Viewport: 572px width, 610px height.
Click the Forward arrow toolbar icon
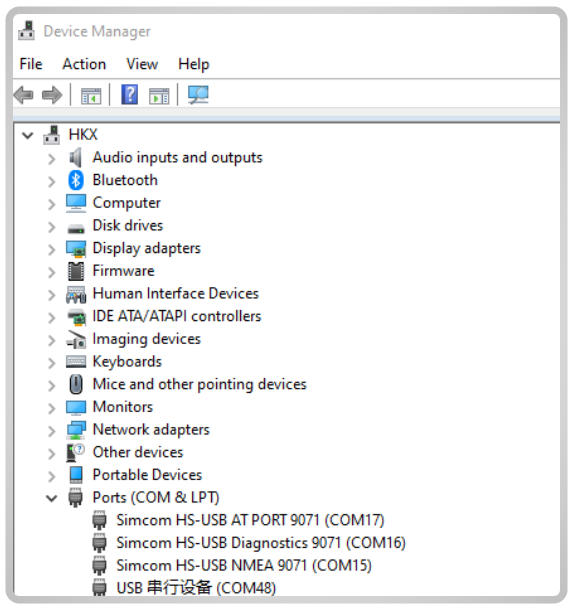pyautogui.click(x=52, y=95)
